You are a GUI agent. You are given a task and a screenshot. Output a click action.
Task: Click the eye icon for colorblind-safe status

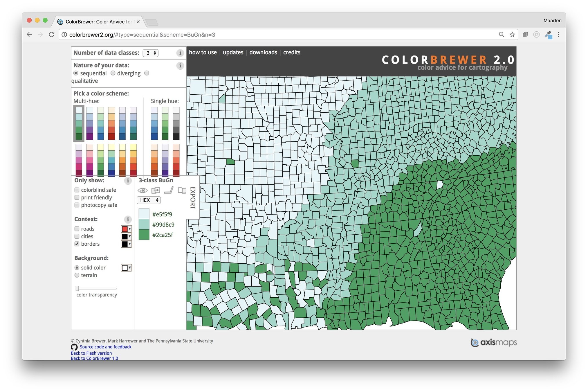(x=142, y=190)
